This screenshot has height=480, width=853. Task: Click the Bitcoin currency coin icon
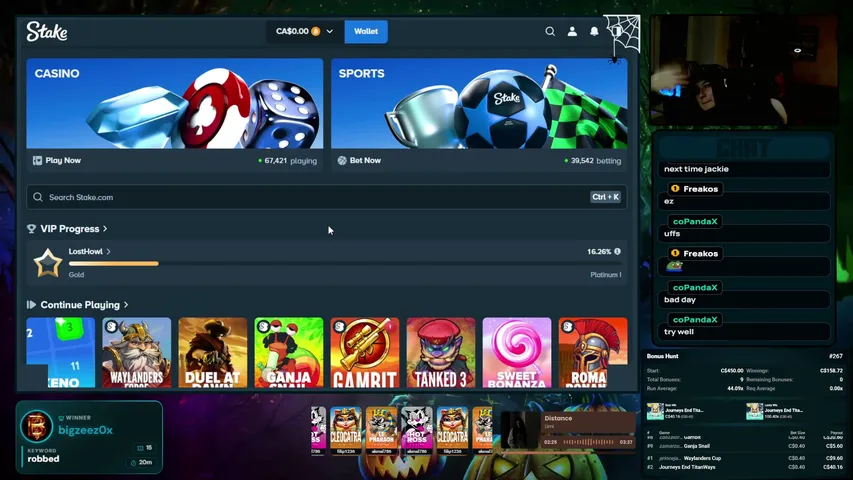pos(316,32)
